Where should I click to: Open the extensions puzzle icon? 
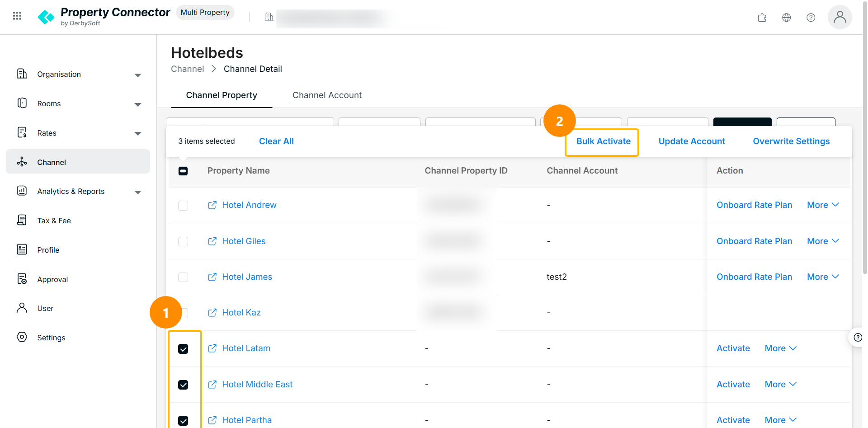click(x=762, y=18)
